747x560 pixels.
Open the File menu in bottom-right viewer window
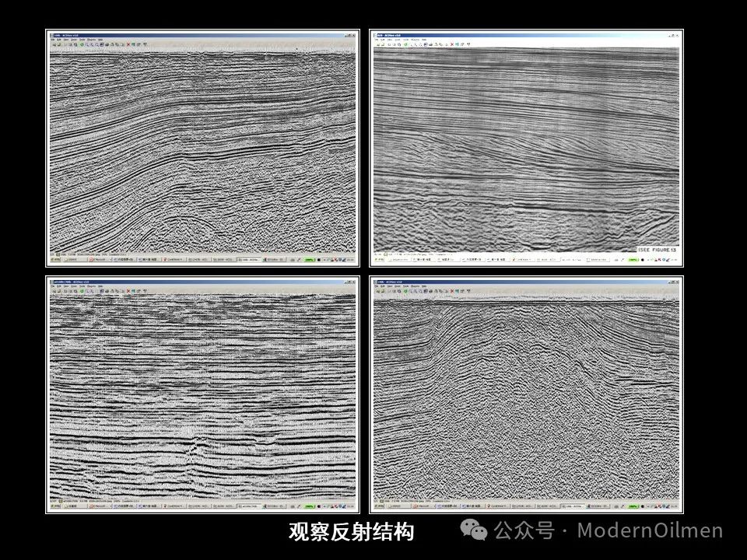click(376, 286)
